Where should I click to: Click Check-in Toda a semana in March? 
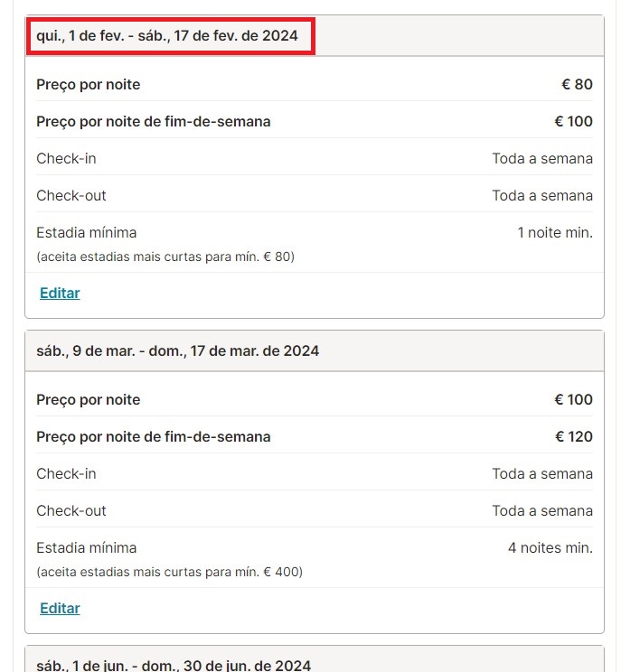542,473
